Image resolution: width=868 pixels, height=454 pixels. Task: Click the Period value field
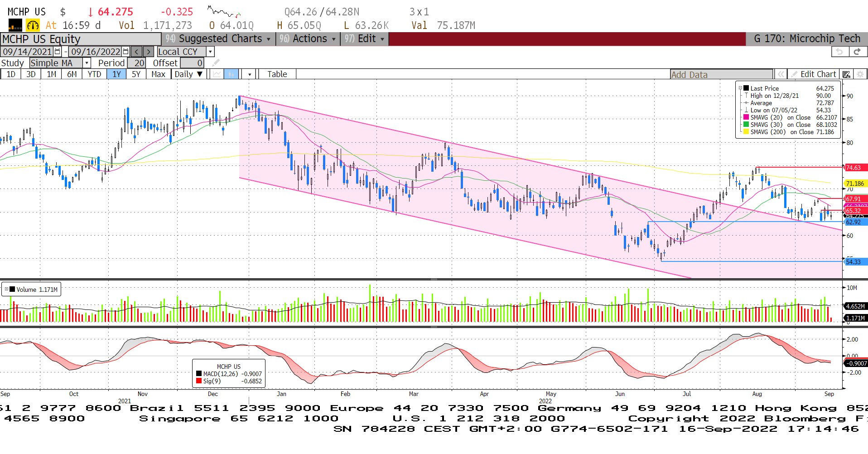click(136, 63)
